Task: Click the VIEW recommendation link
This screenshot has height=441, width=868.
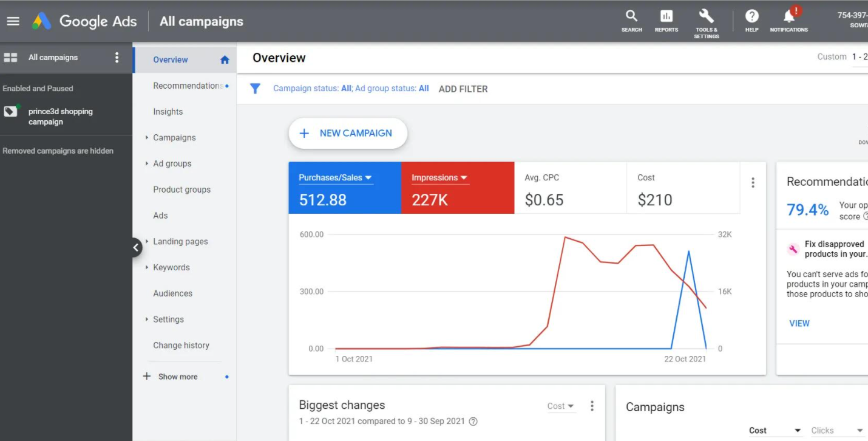Action: (x=799, y=323)
